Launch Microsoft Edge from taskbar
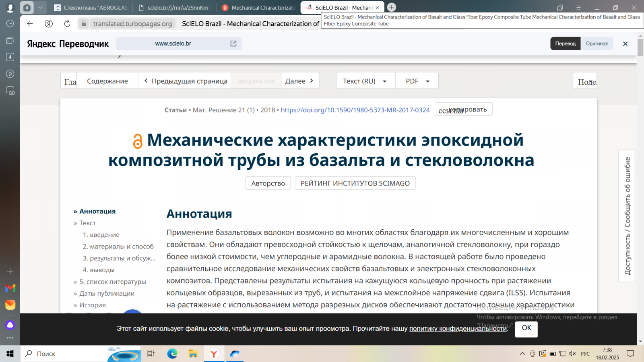 (x=172, y=354)
